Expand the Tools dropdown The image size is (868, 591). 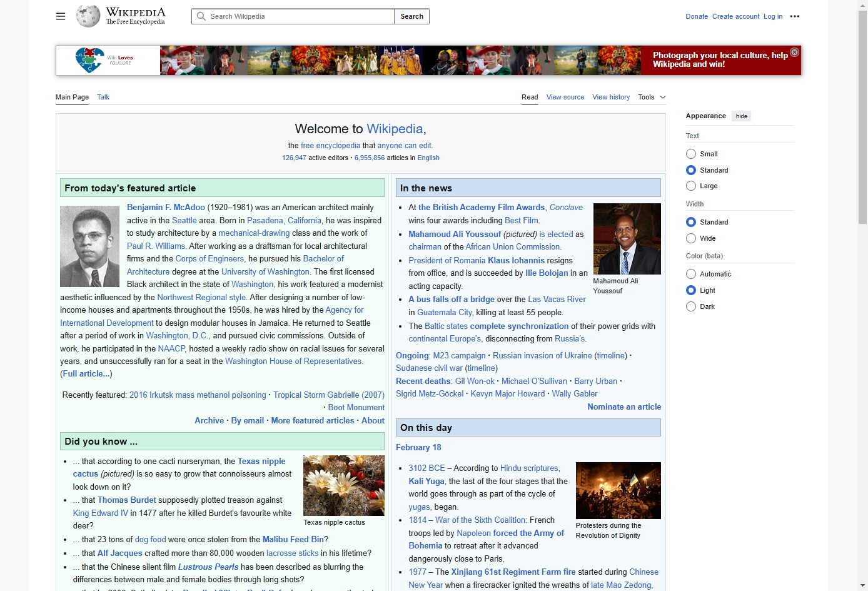click(652, 97)
